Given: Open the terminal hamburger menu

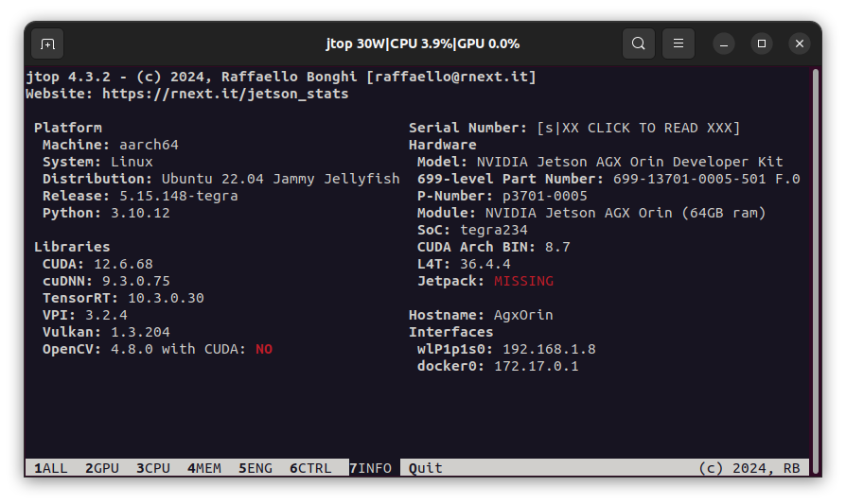Looking at the screenshot, I should coord(679,43).
